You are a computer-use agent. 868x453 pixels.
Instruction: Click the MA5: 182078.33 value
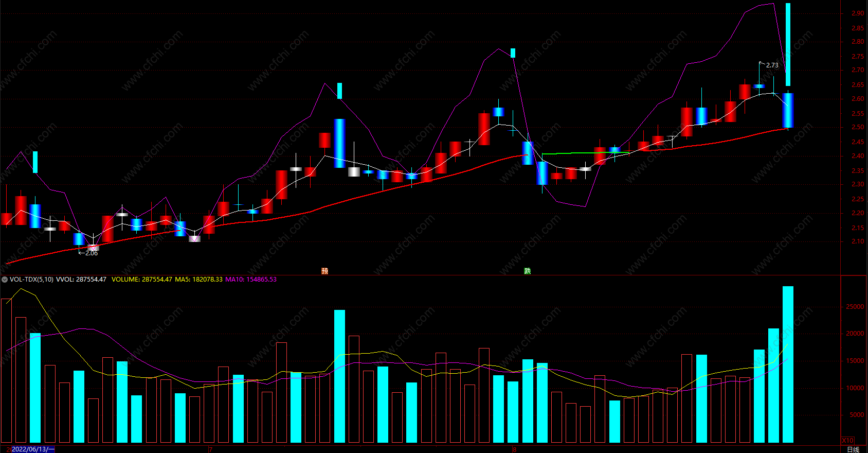199,280
